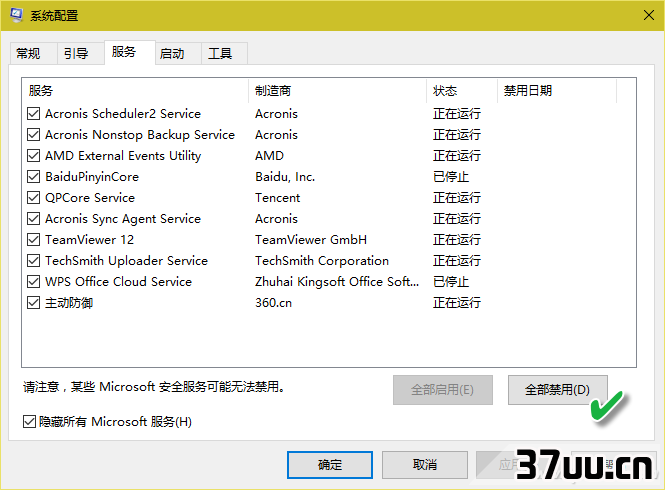Click the 取消 button
The height and width of the screenshot is (490, 665).
(425, 465)
